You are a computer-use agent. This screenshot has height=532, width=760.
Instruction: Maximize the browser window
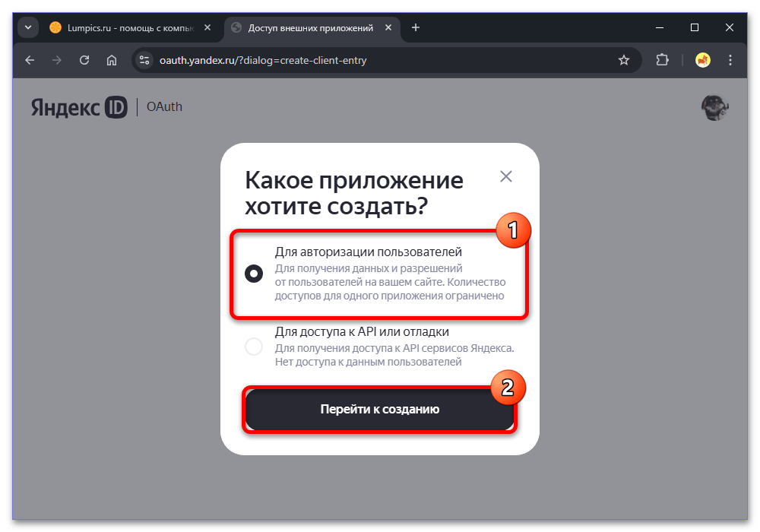pyautogui.click(x=695, y=27)
